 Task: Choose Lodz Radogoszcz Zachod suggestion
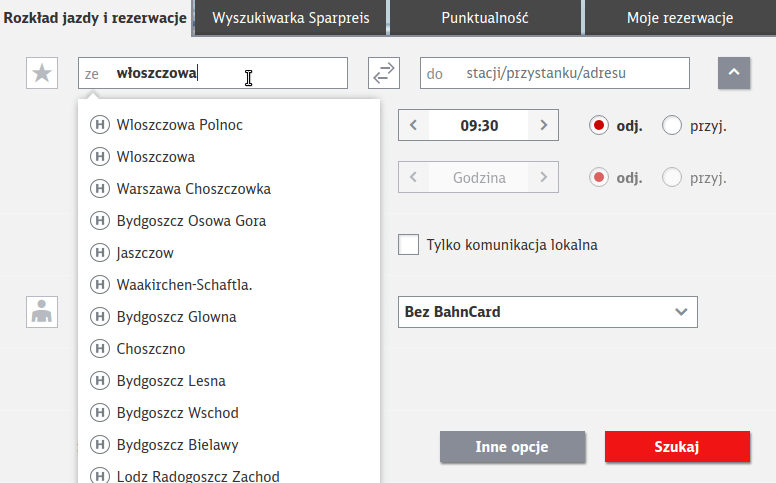[x=229, y=474]
